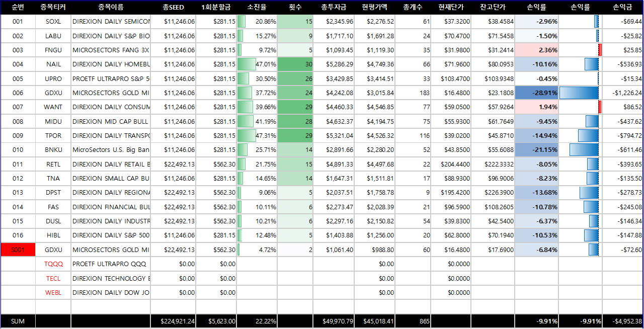Click the 소진율 column header
Image resolution: width=644 pixels, height=329 pixels.
[x=257, y=7]
